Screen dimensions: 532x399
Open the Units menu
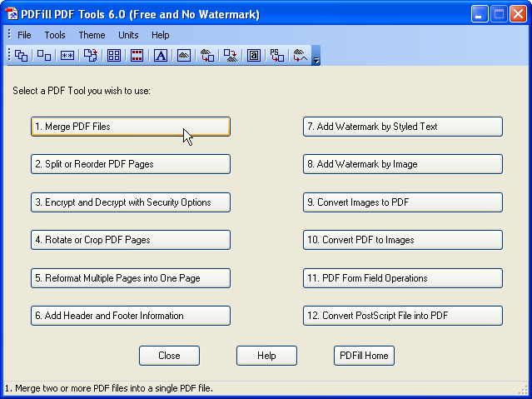(x=128, y=35)
